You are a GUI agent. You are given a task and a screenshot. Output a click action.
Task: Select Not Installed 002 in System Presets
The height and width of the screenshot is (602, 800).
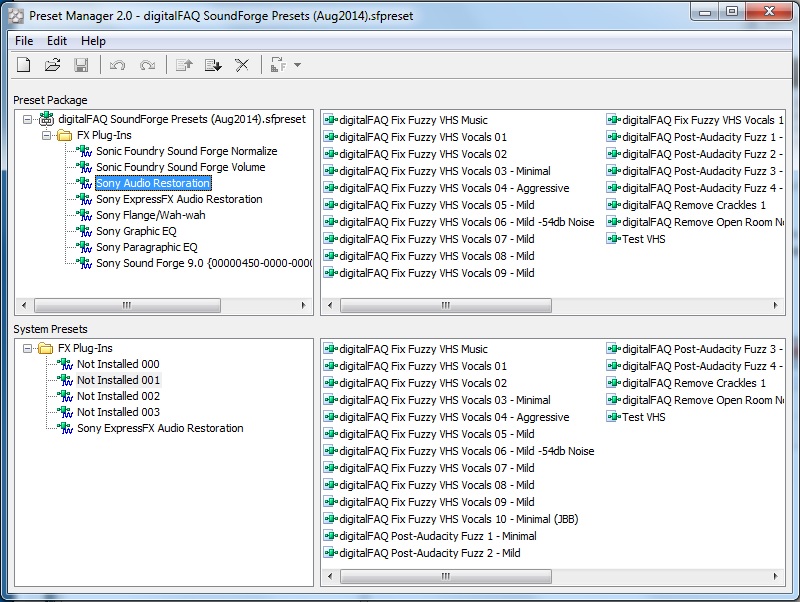click(118, 396)
